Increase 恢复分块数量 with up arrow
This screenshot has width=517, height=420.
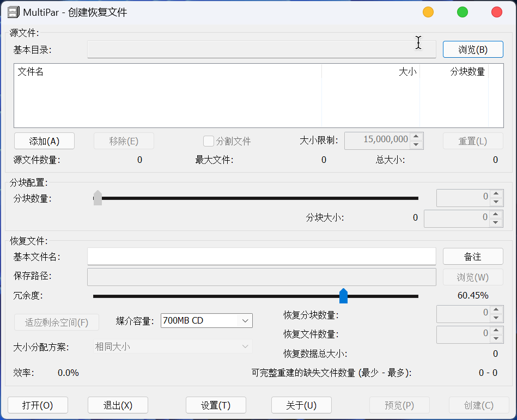[496, 309]
